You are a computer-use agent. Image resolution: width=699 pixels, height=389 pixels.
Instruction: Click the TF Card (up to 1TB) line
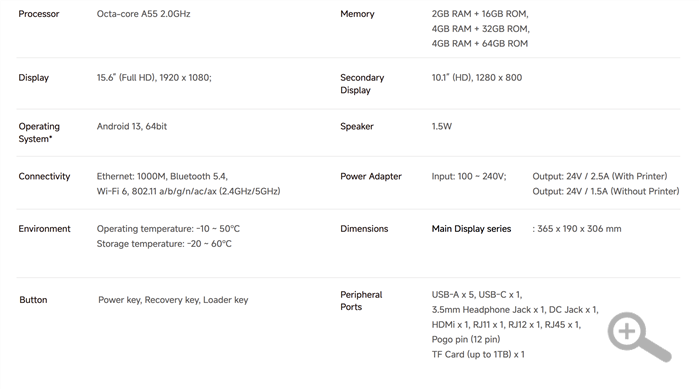tap(478, 355)
